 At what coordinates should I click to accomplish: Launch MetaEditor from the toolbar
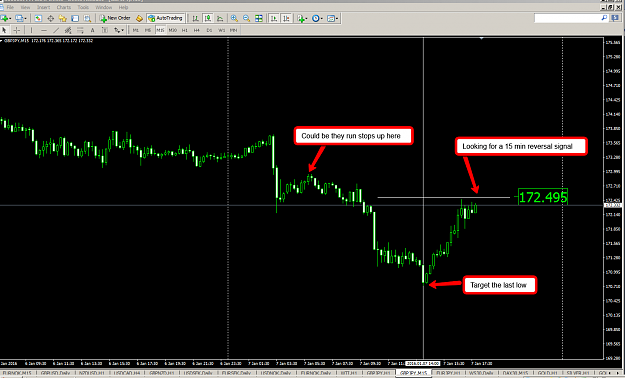click(x=139, y=18)
